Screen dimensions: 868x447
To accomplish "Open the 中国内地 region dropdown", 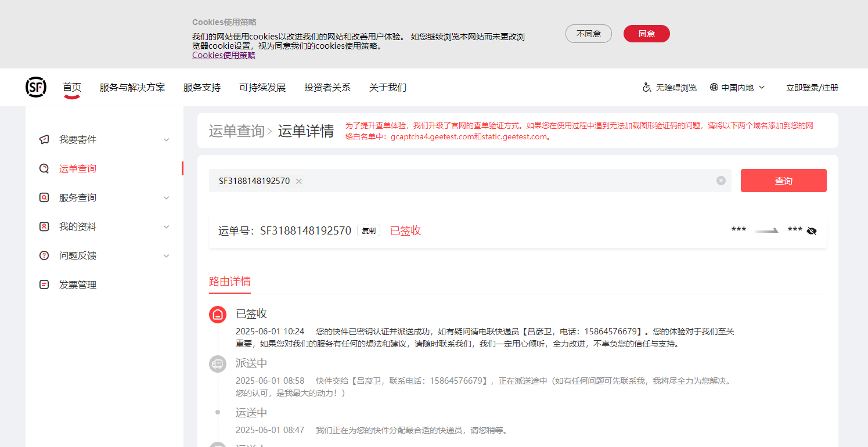I will point(762,88).
